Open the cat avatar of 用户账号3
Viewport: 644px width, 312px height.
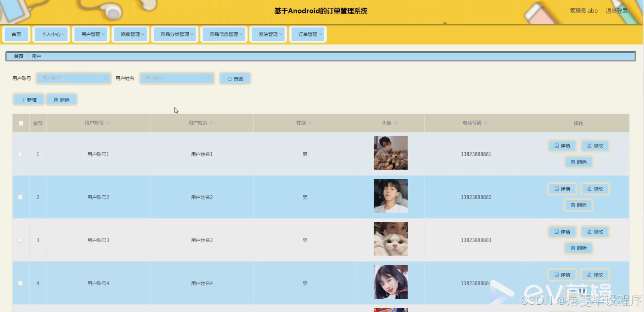(x=391, y=239)
